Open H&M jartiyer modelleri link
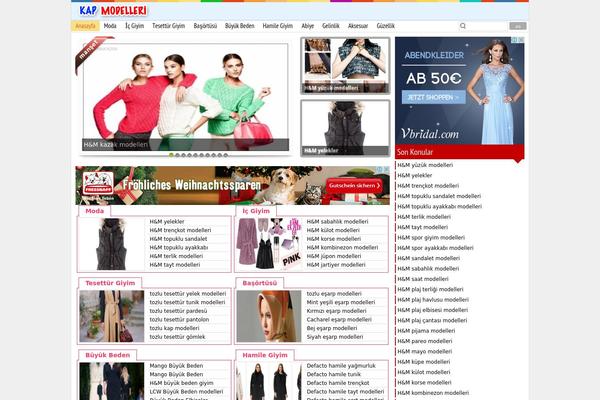600x400 pixels. click(336, 265)
